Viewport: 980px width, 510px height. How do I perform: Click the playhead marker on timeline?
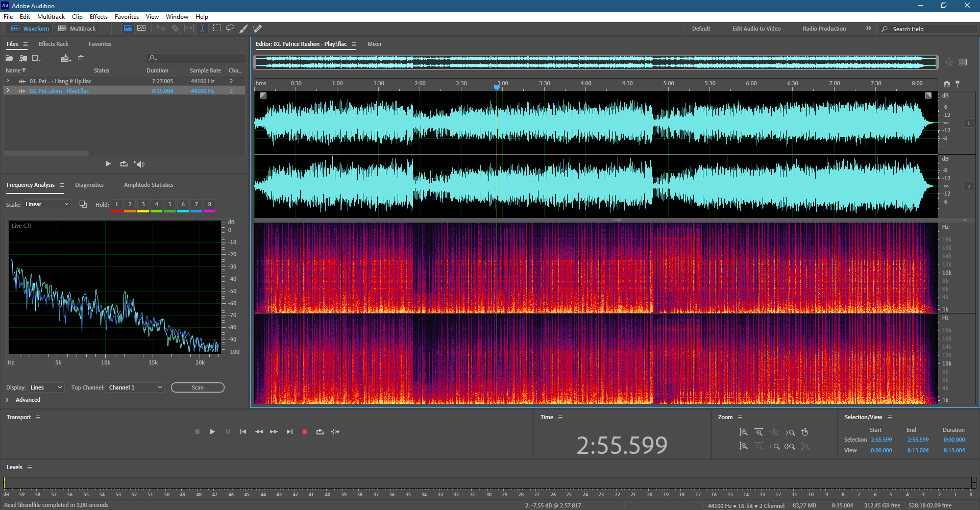[x=497, y=87]
